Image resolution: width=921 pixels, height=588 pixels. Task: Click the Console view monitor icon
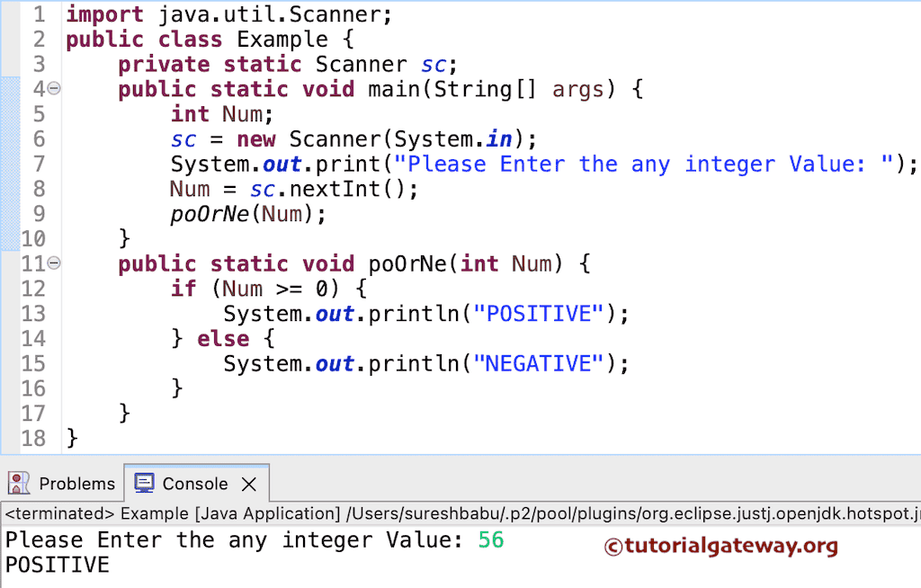[x=143, y=483]
